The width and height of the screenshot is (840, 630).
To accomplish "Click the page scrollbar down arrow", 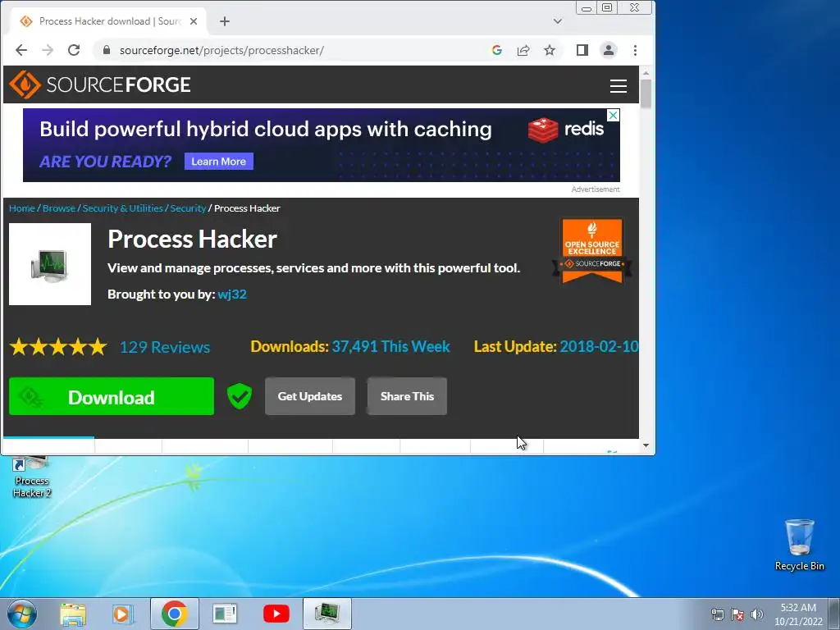I will 646,445.
